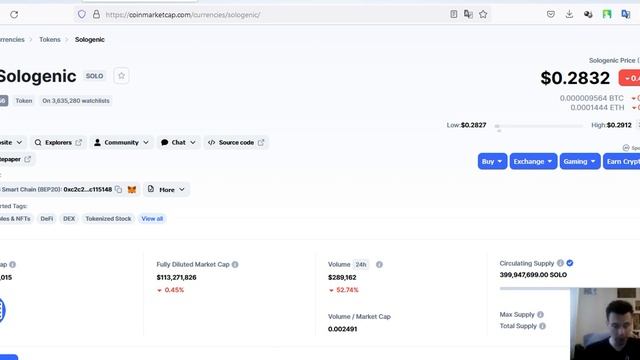Click the low-high price range slider
Viewport: 640px width, 360px height.
click(539, 126)
